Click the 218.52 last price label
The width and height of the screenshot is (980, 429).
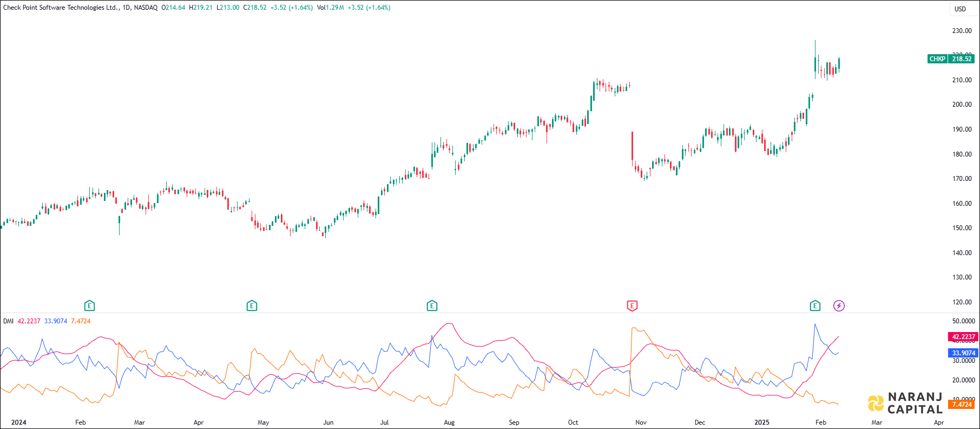tap(962, 59)
